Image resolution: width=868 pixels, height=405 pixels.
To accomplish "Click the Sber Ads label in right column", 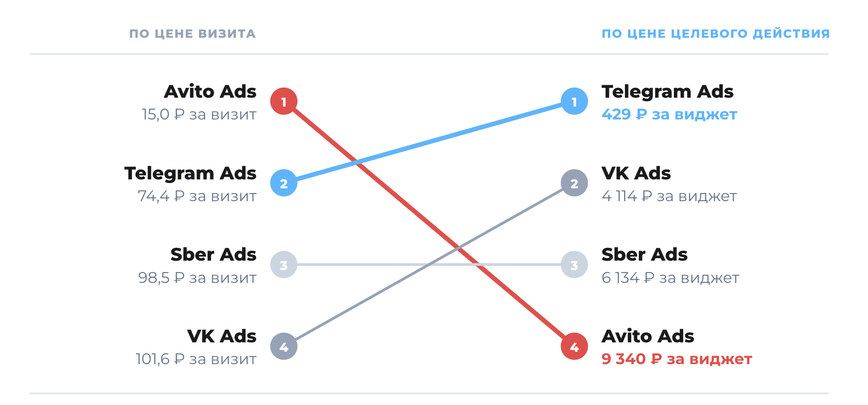I will tap(645, 254).
